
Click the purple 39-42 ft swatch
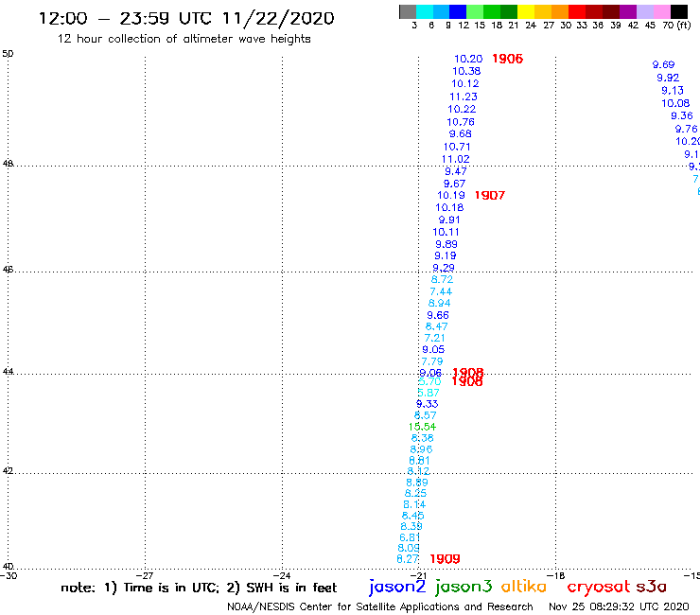tap(628, 11)
